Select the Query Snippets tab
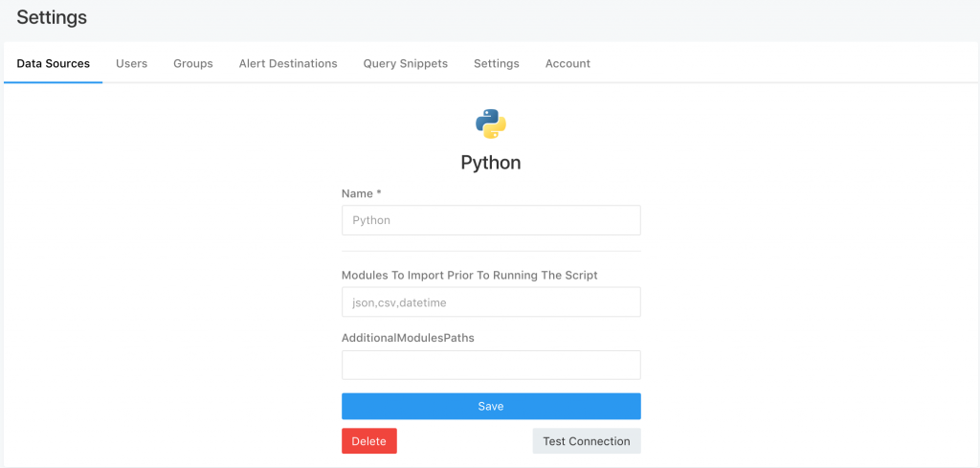 (x=405, y=63)
